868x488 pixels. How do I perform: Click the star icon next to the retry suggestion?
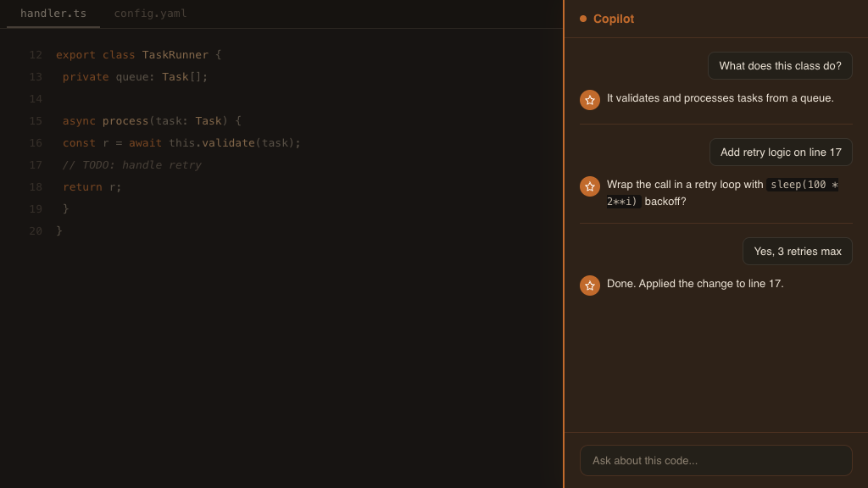tap(590, 186)
